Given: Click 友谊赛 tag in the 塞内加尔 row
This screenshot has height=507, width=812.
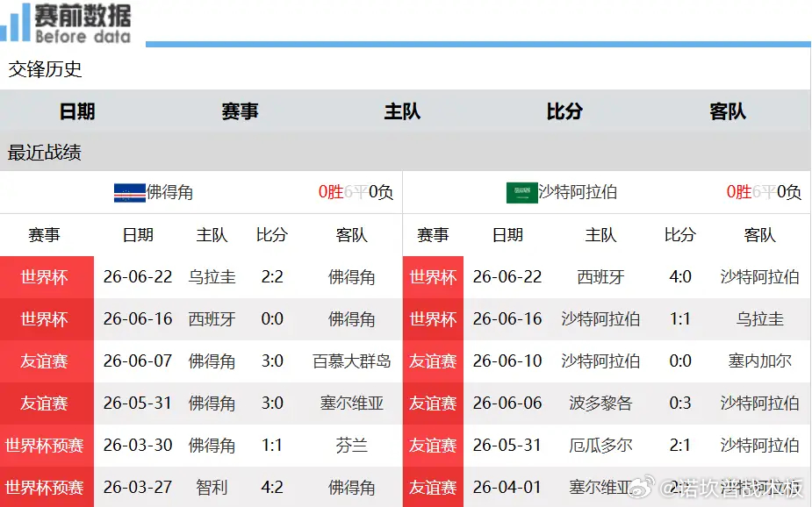Looking at the screenshot, I should tap(433, 361).
